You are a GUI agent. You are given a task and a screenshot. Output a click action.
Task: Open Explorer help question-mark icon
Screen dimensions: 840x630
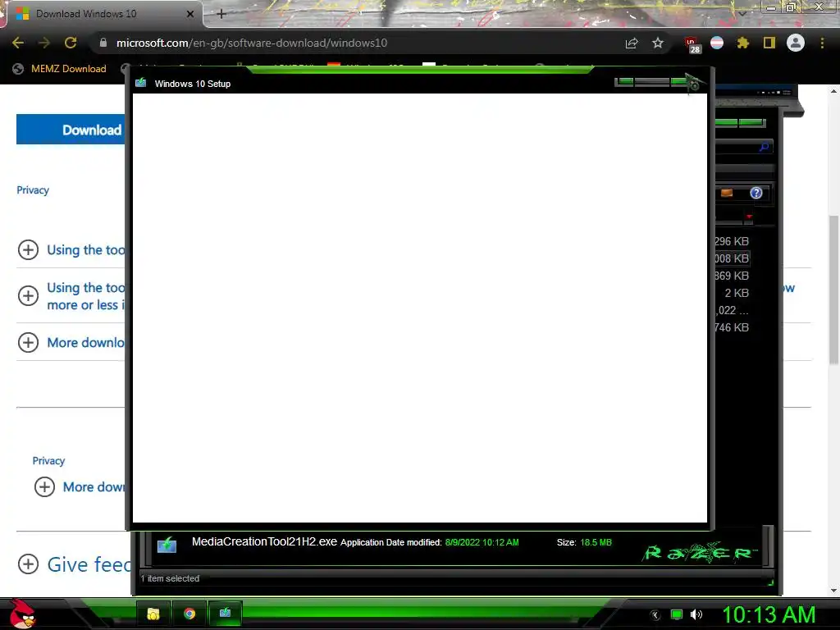(x=756, y=193)
